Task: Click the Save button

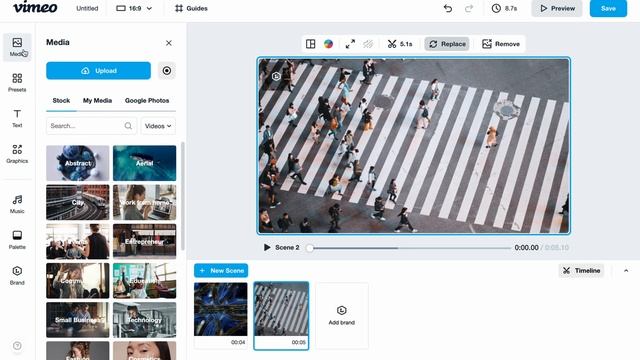Action: [x=608, y=8]
